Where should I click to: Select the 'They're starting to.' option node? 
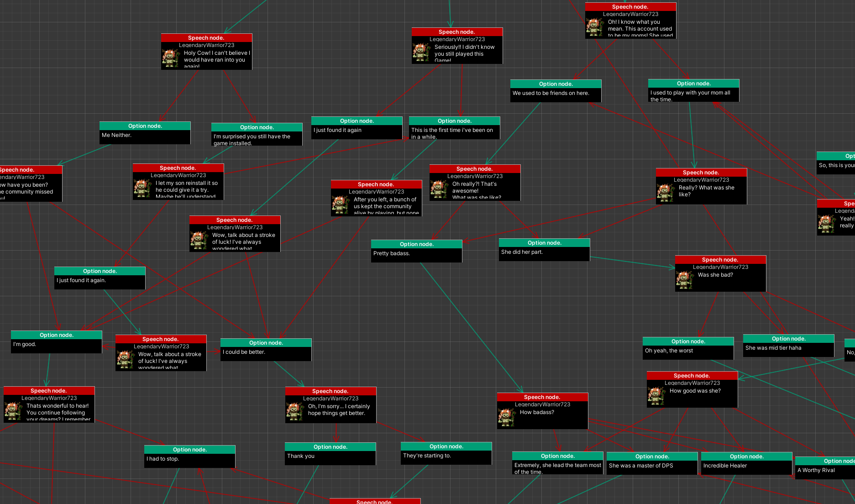pos(446,453)
